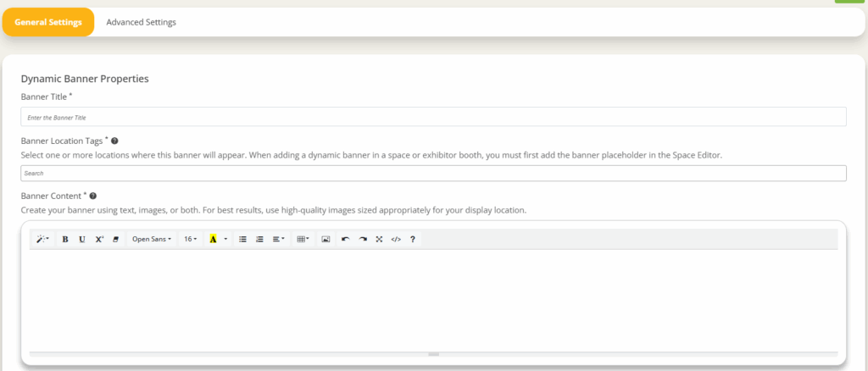Click the eraser clear formatting icon
Viewport: 868px width, 371px height.
click(116, 240)
